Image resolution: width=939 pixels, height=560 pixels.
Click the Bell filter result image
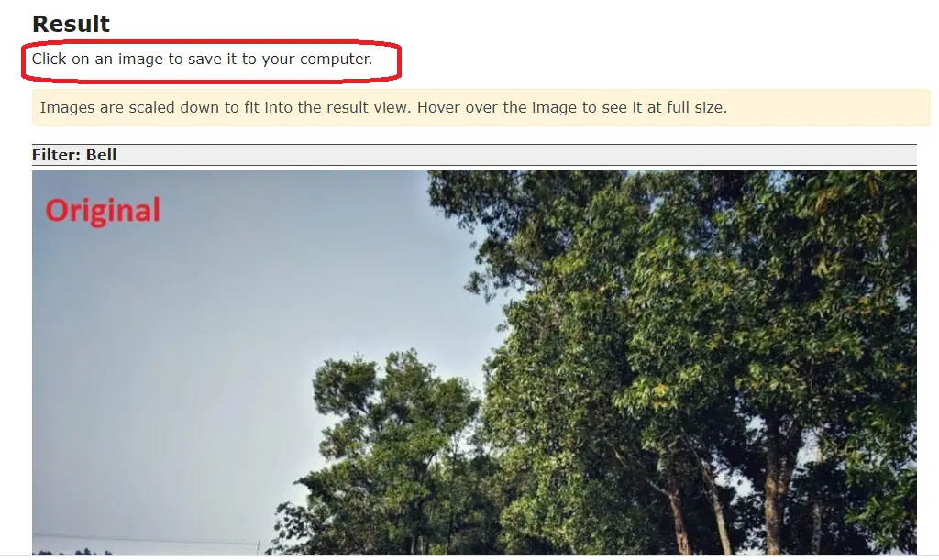[x=474, y=363]
